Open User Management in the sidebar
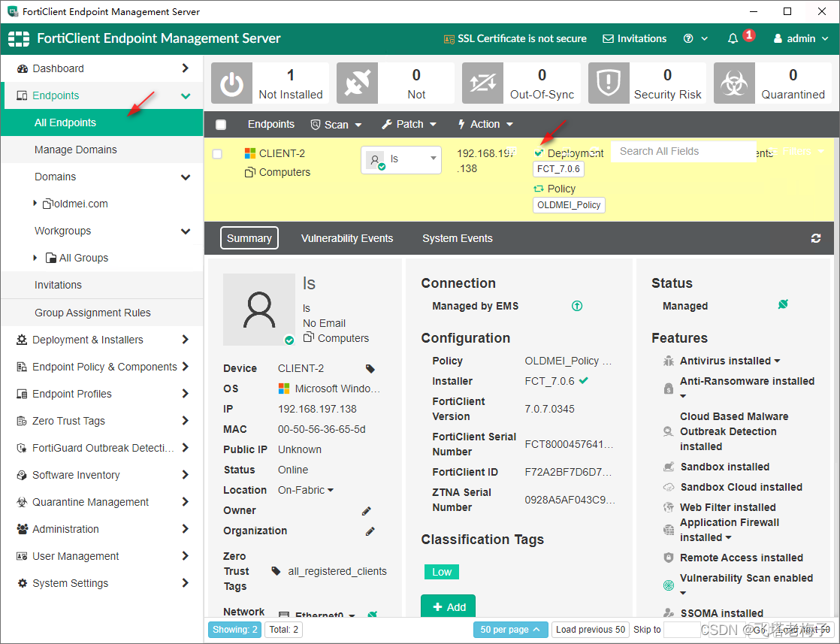This screenshot has width=840, height=644. 101,556
